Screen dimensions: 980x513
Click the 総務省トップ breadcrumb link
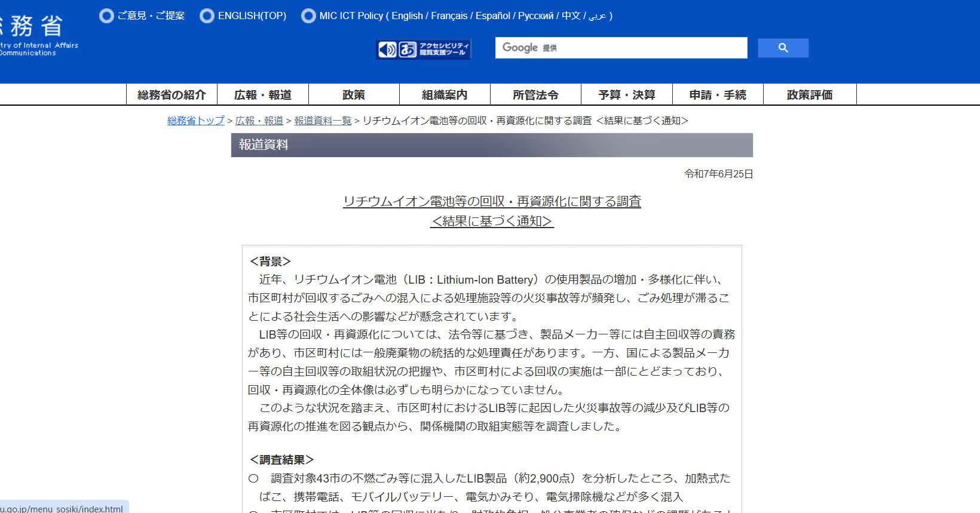(x=196, y=121)
